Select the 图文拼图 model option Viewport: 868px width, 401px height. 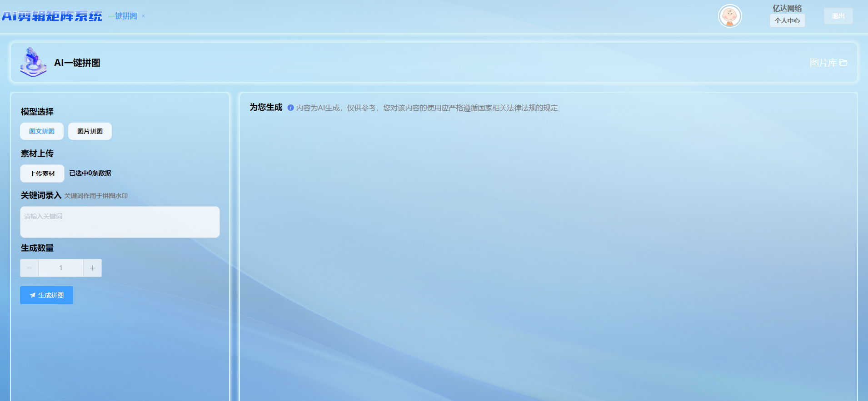42,131
